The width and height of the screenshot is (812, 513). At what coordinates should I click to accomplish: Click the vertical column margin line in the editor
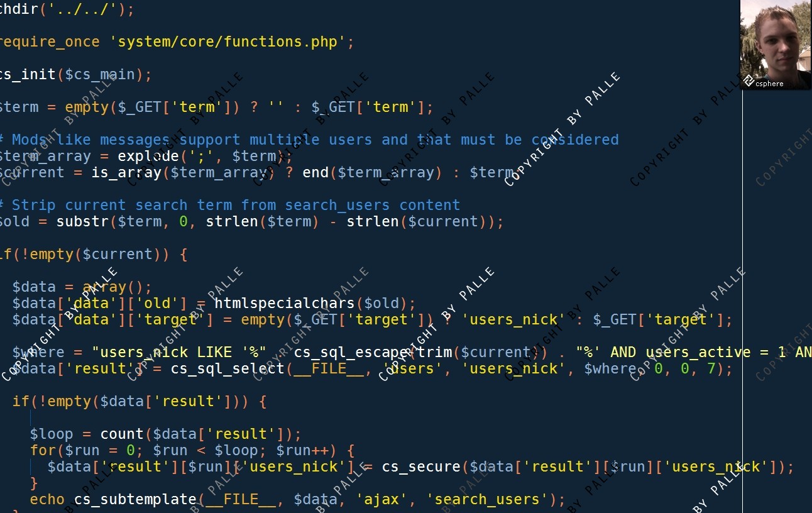(x=742, y=302)
